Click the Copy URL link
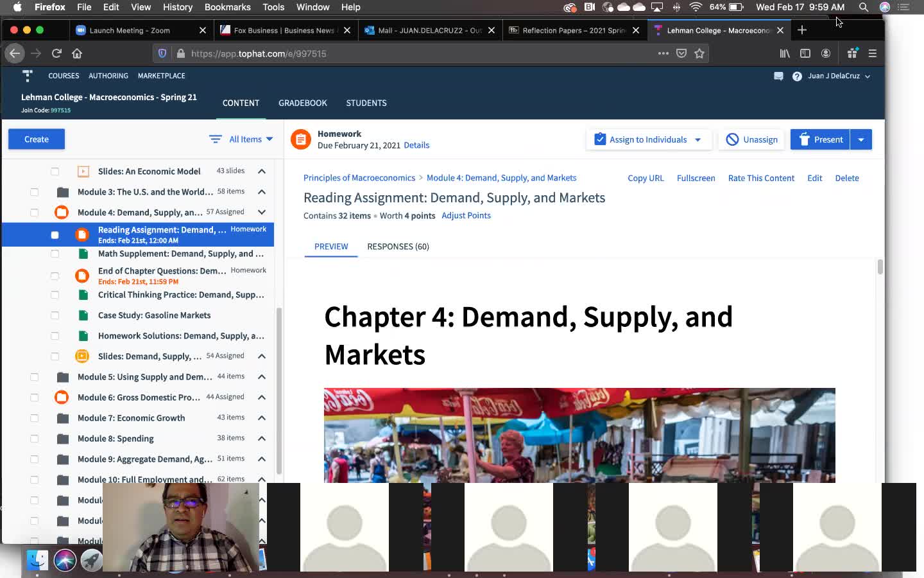Image resolution: width=924 pixels, height=578 pixels. (x=646, y=178)
